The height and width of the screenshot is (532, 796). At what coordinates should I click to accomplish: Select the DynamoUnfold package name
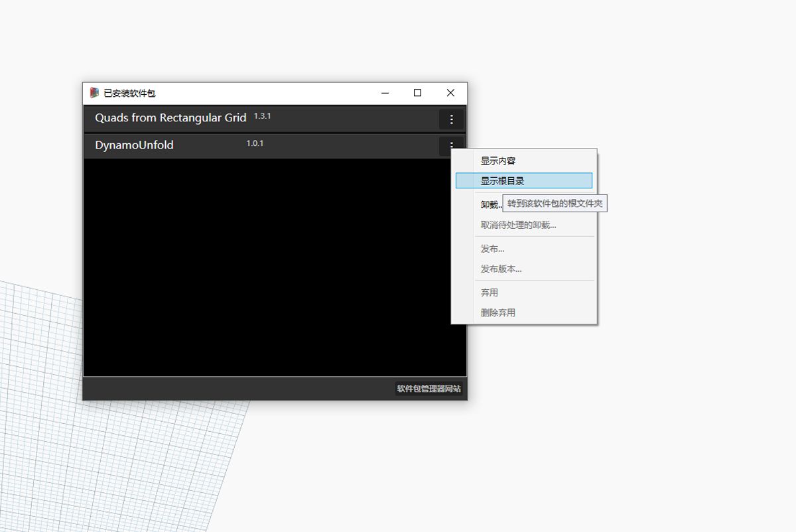click(134, 145)
